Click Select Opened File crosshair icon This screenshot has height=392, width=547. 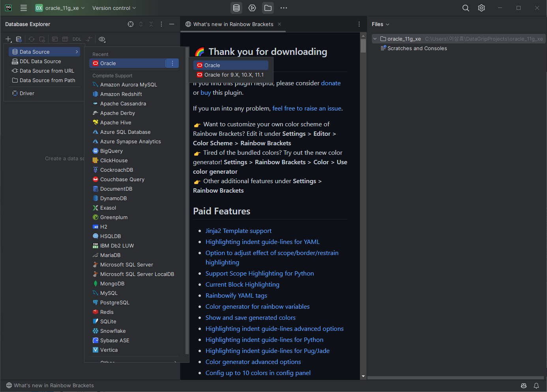tap(131, 24)
